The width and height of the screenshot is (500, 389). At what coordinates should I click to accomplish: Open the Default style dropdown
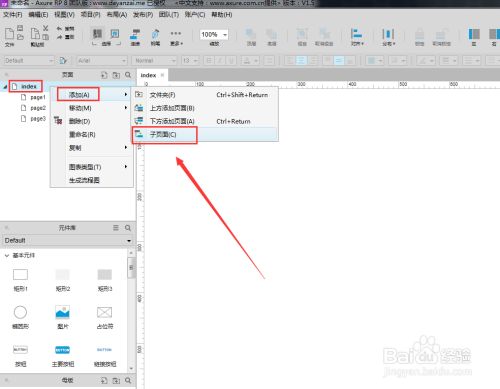28,60
